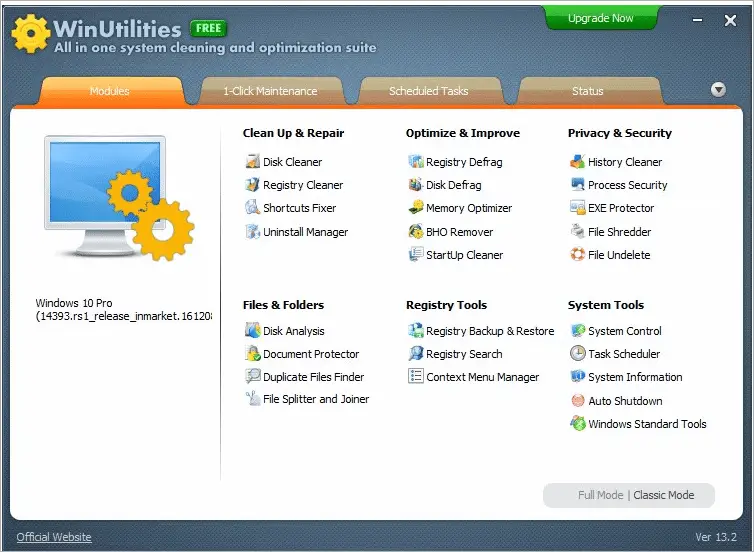Click the FREE edition badge
754x552 pixels.
pos(208,28)
